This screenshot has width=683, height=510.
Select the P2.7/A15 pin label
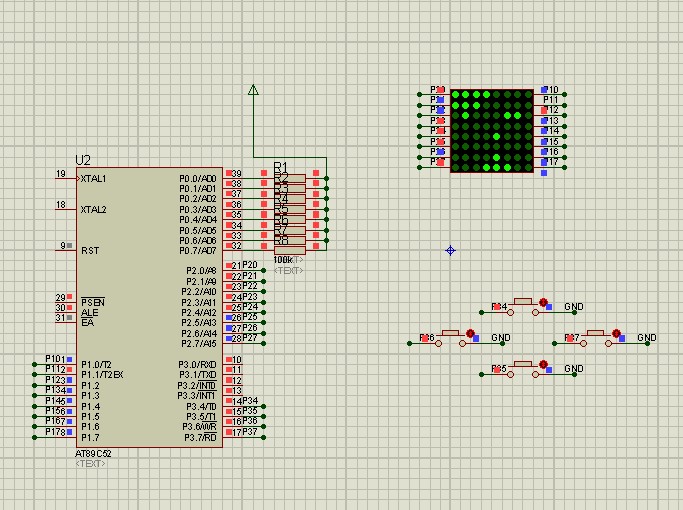coord(199,344)
